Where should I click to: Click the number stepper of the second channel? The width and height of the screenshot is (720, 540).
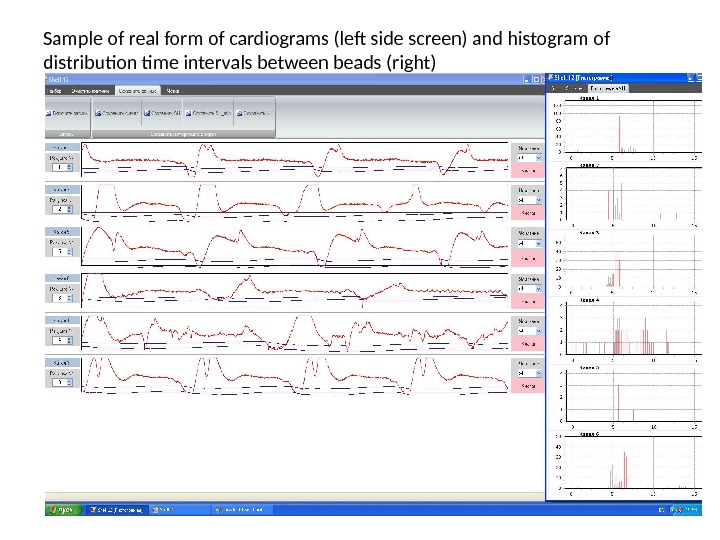click(62, 209)
